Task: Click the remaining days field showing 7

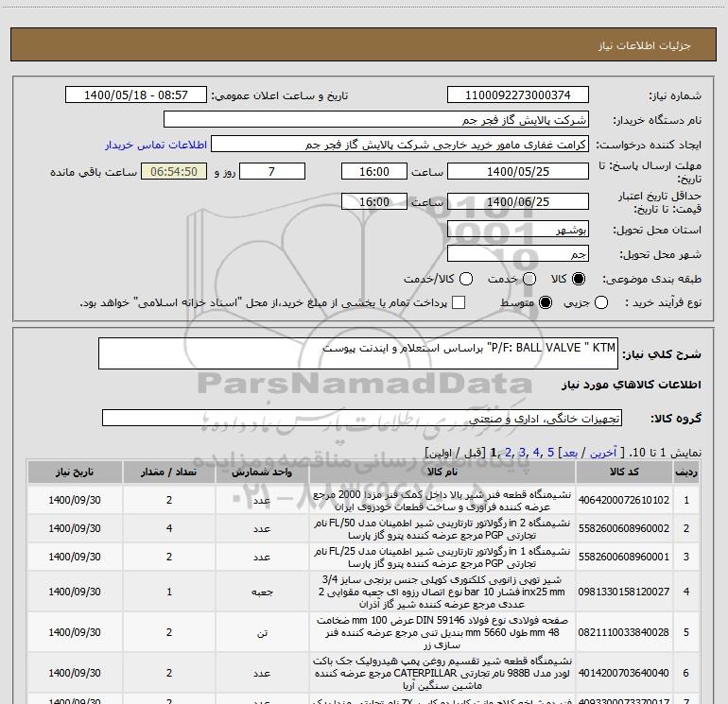Action: 272,171
